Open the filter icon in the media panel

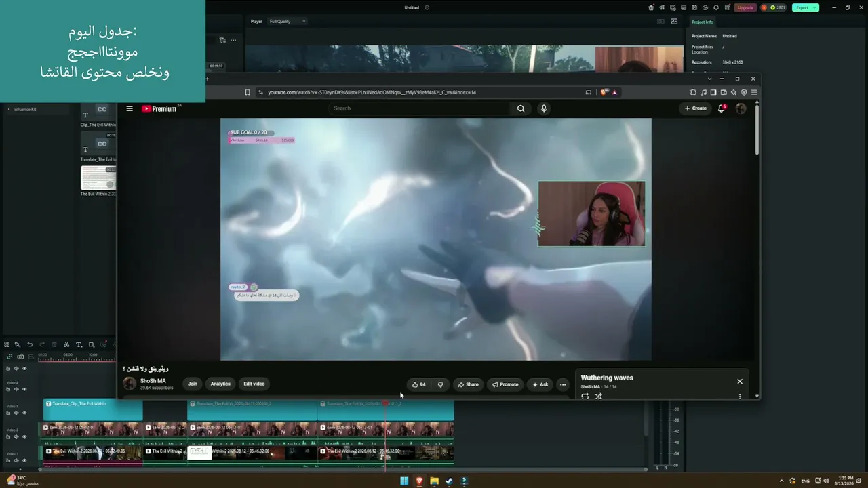click(222, 40)
